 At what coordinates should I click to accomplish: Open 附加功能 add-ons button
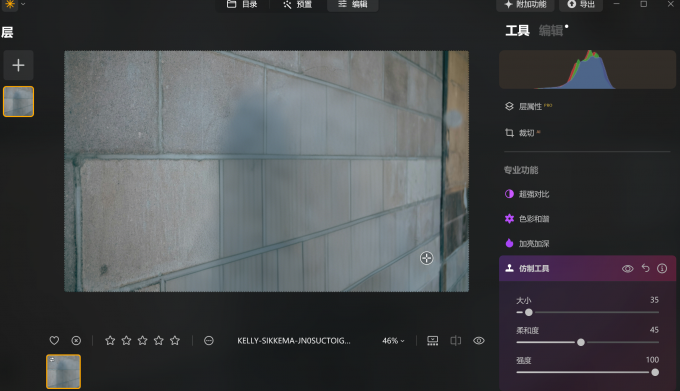pyautogui.click(x=526, y=4)
